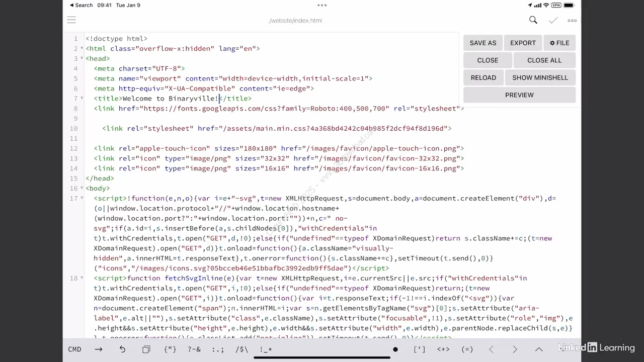Click CLOSE ALL button
The height and width of the screenshot is (362, 644).
coord(544,60)
